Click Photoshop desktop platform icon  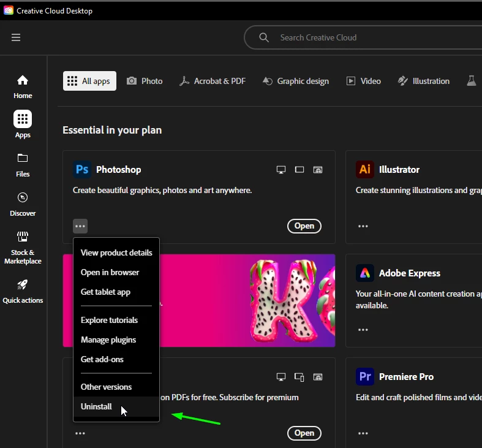tap(281, 170)
